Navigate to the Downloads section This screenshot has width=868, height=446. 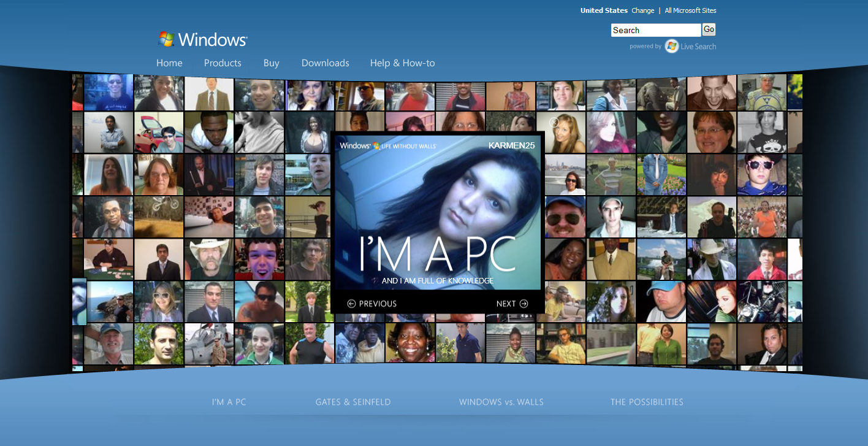click(x=325, y=63)
